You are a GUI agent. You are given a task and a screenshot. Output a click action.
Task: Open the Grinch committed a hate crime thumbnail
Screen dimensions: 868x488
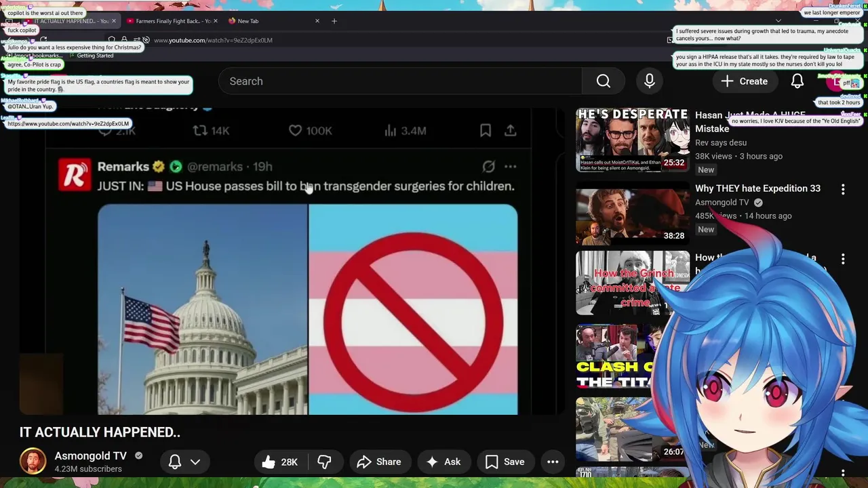[633, 283]
